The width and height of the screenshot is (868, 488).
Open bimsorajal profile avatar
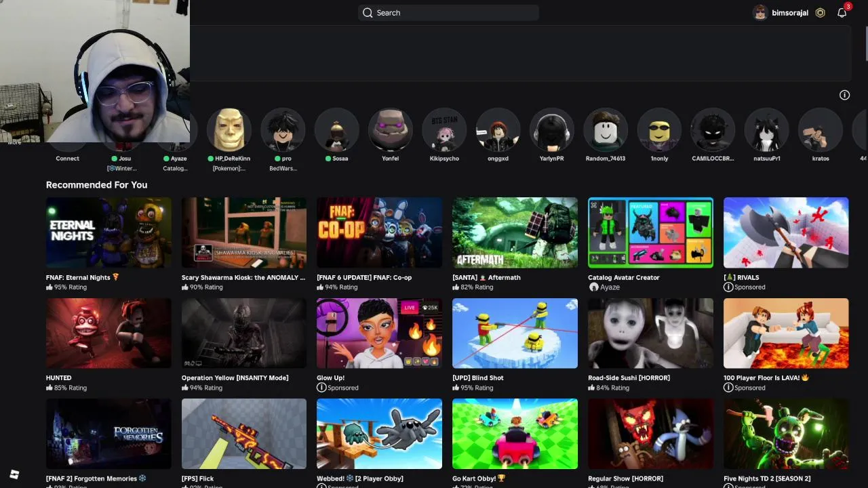760,13
